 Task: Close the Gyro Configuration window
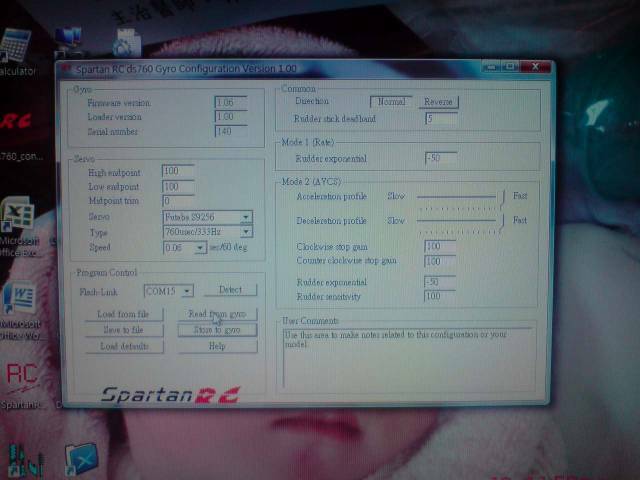(535, 67)
